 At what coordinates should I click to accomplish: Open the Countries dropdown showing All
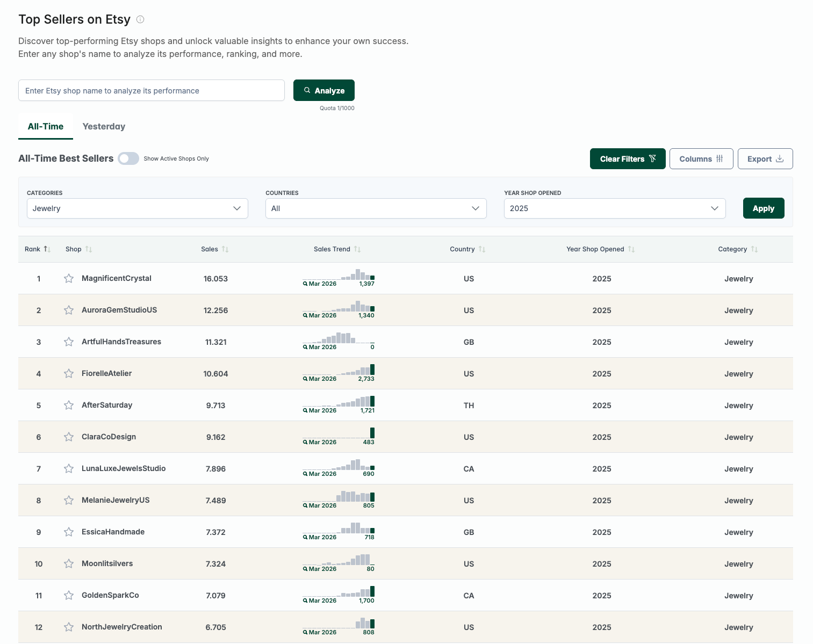[x=376, y=208]
